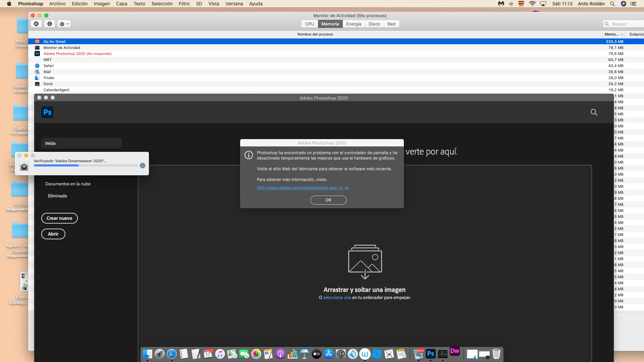Switch to the Energía tab

click(354, 24)
